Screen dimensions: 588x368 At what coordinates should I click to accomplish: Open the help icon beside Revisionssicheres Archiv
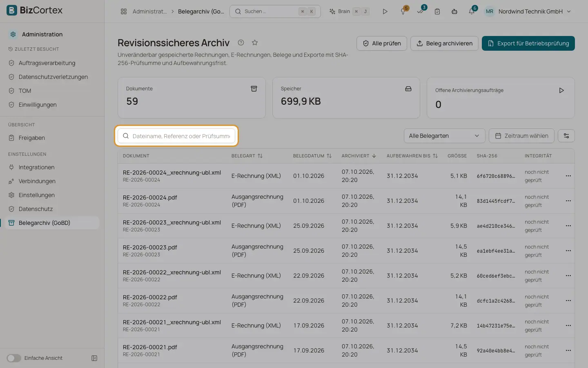(241, 43)
